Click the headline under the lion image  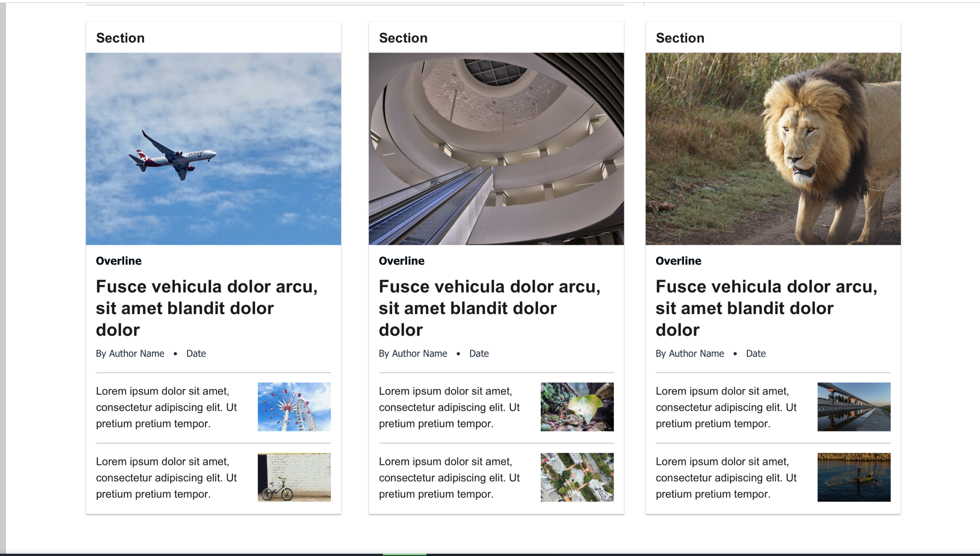point(766,308)
